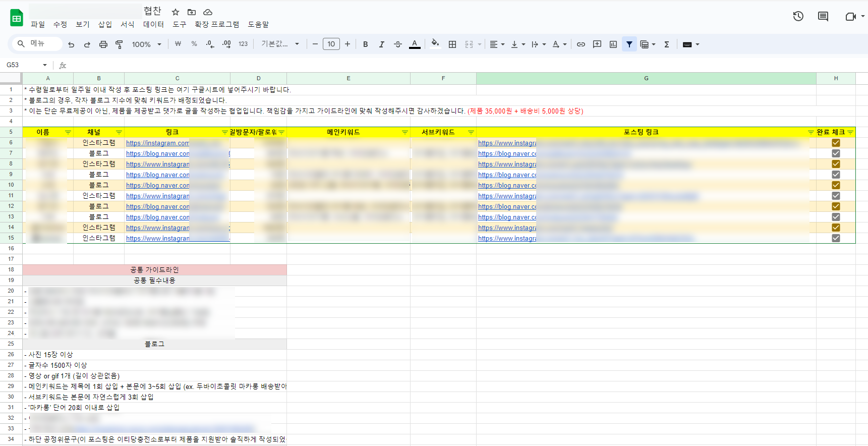Open the 서브키워드 column filter dropdown
The image size is (868, 446).
[x=471, y=132]
